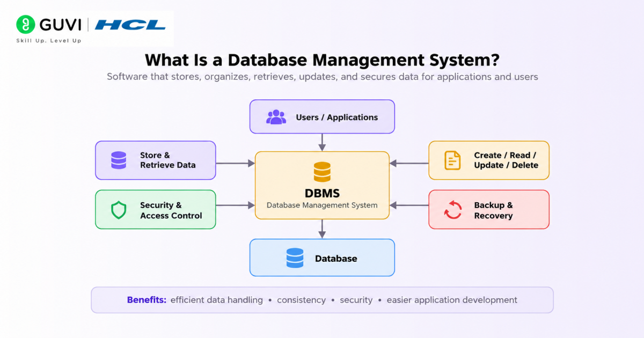Click Create / Read / Update / Delete text
The width and height of the screenshot is (644, 338).
coord(506,160)
